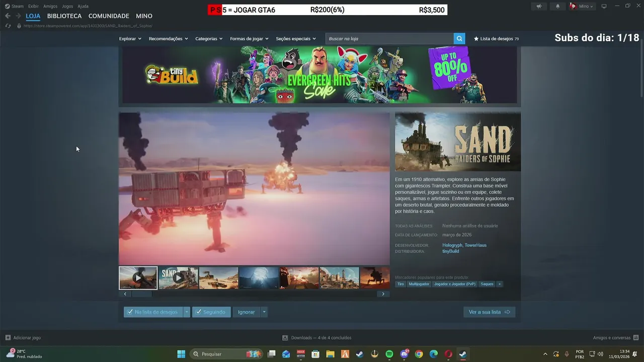This screenshot has height=362, width=644.
Task: Open publisher tinyBuild link
Action: (x=451, y=251)
